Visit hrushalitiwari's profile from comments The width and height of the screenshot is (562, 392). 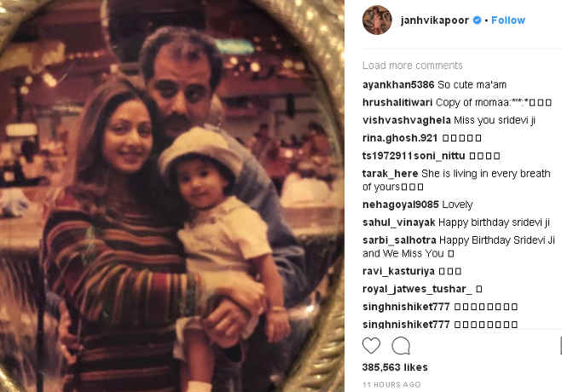tap(397, 103)
